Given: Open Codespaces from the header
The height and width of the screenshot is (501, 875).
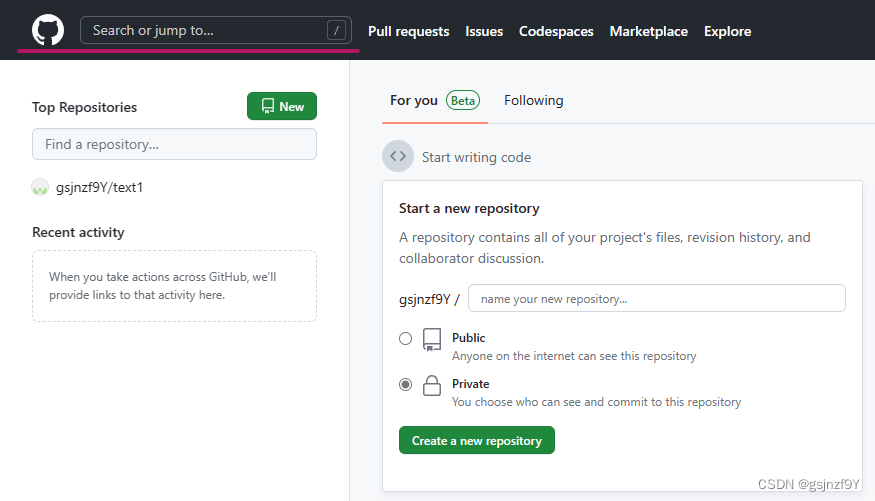Looking at the screenshot, I should (x=556, y=31).
